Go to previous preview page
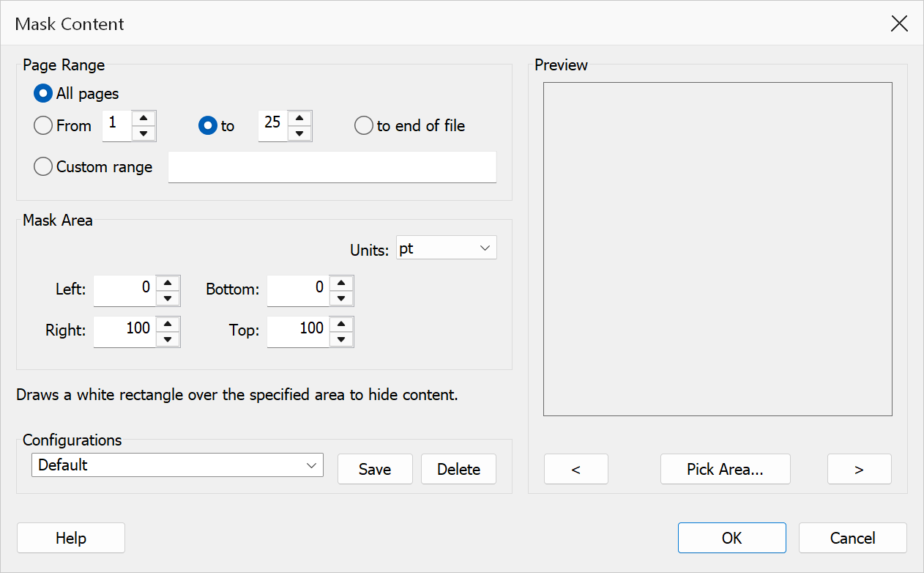Image resolution: width=924 pixels, height=573 pixels. pos(576,470)
